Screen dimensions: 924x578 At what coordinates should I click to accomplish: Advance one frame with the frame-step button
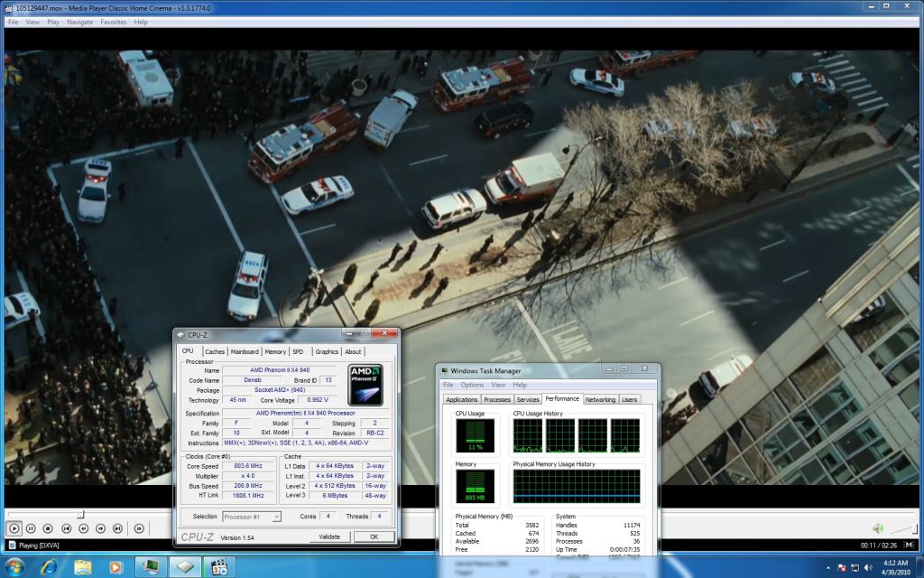(x=139, y=528)
